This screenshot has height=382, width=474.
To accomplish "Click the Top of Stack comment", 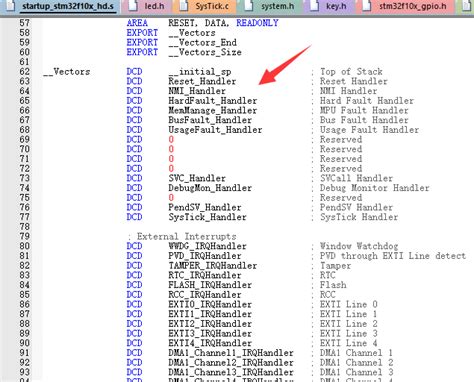I will 347,72.
